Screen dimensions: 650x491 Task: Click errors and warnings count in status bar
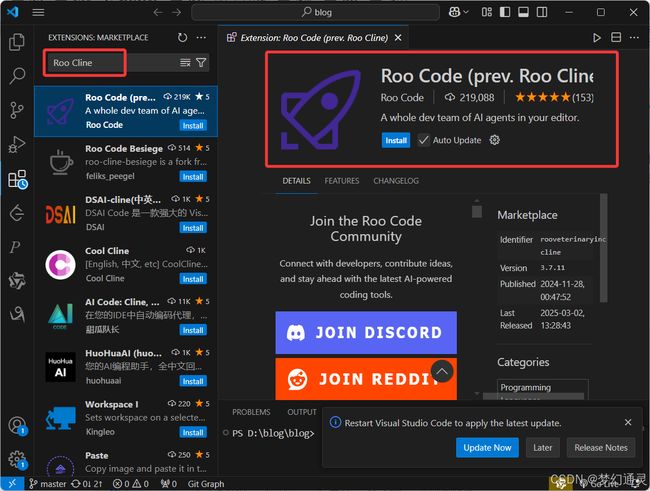point(131,484)
